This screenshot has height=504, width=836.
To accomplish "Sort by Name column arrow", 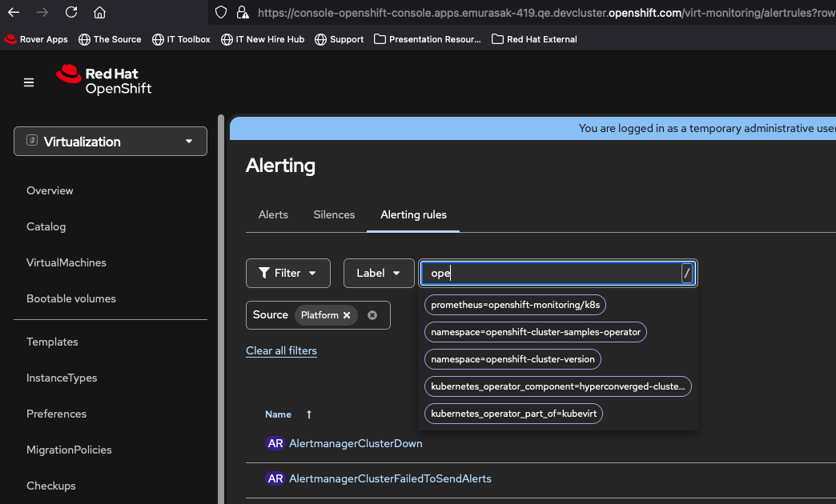I will pos(309,414).
